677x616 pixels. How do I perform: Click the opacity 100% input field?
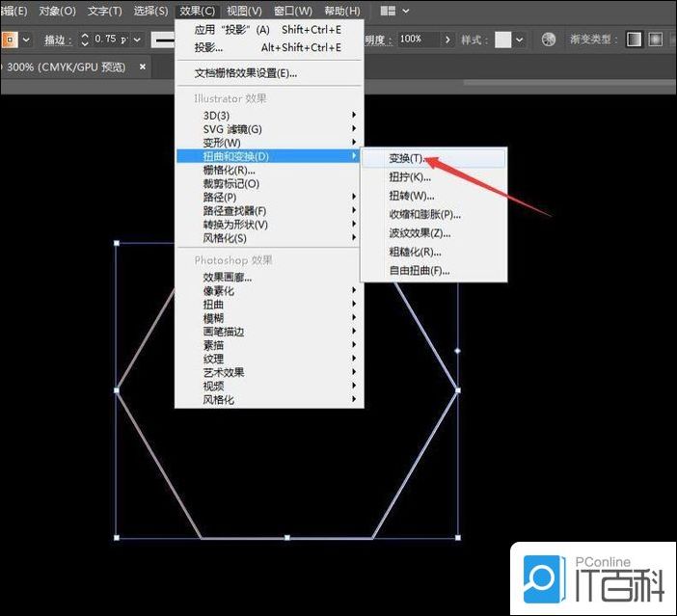point(418,40)
